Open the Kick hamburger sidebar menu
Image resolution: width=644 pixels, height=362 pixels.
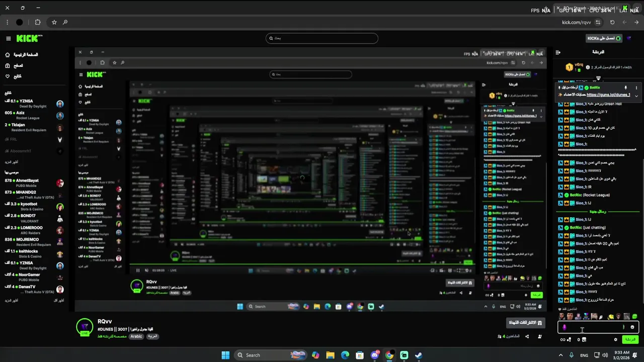9,38
